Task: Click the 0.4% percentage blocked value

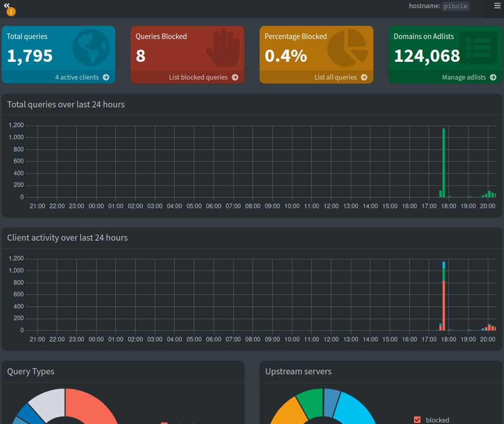Action: click(286, 56)
